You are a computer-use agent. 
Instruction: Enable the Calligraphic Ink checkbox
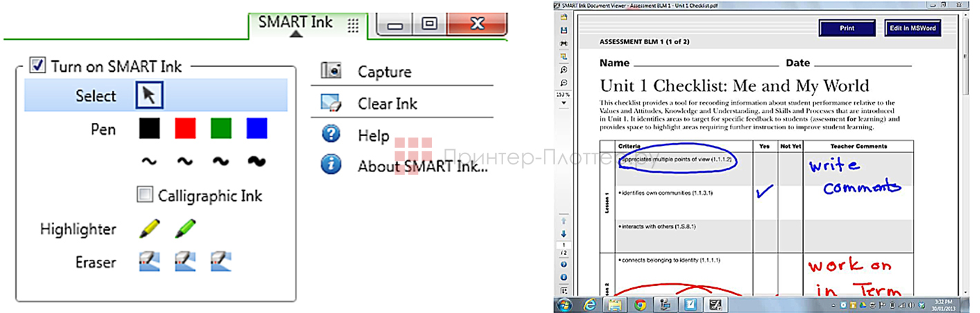144,195
